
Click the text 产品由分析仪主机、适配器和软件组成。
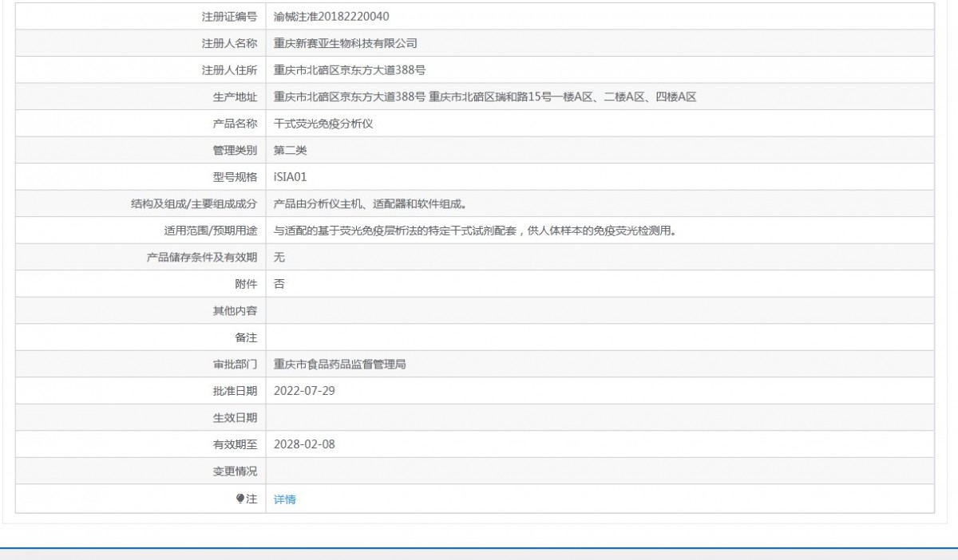(x=370, y=203)
